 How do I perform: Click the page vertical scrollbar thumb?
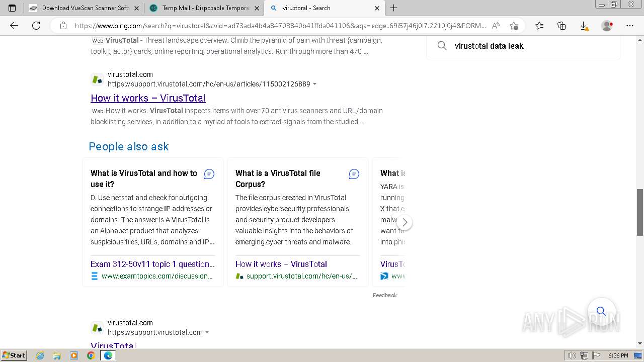pos(640,212)
